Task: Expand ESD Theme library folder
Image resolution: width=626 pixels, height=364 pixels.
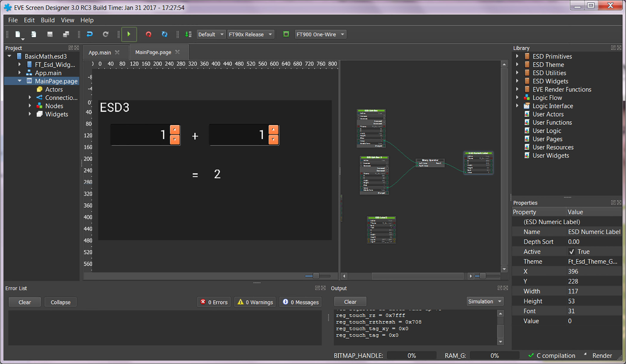Action: coord(517,64)
